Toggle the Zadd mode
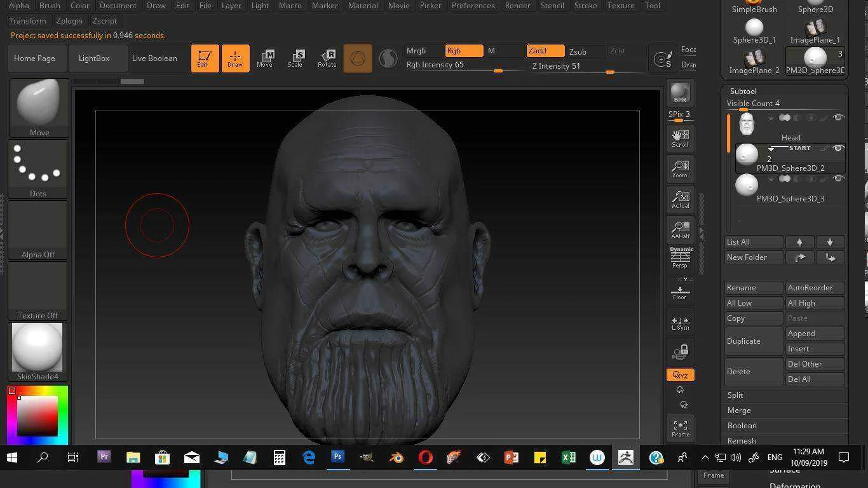 tap(545, 51)
